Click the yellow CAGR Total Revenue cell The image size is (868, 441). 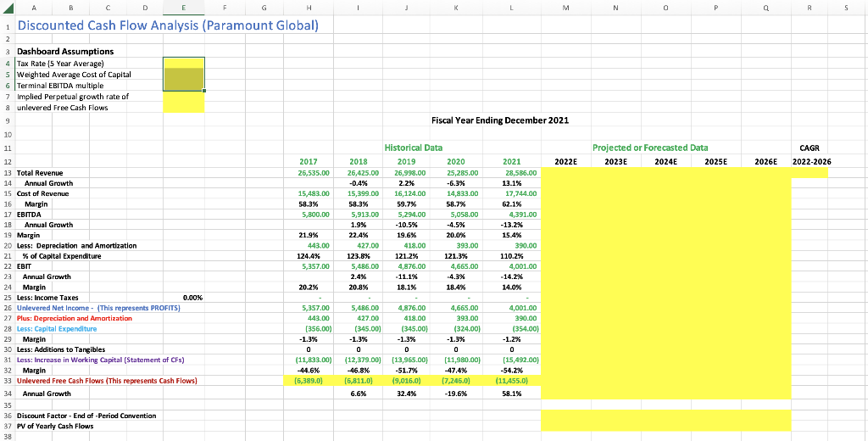point(810,173)
